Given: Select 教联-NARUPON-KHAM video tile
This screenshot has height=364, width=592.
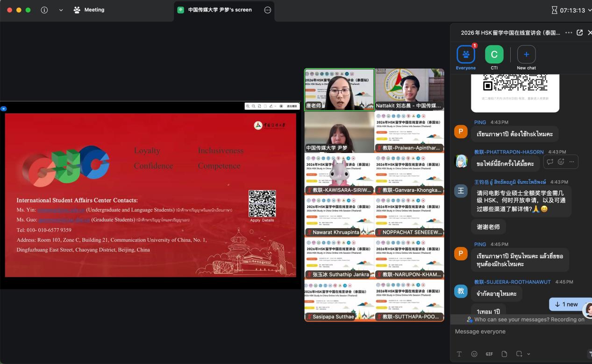Looking at the screenshot, I should click(x=409, y=258).
